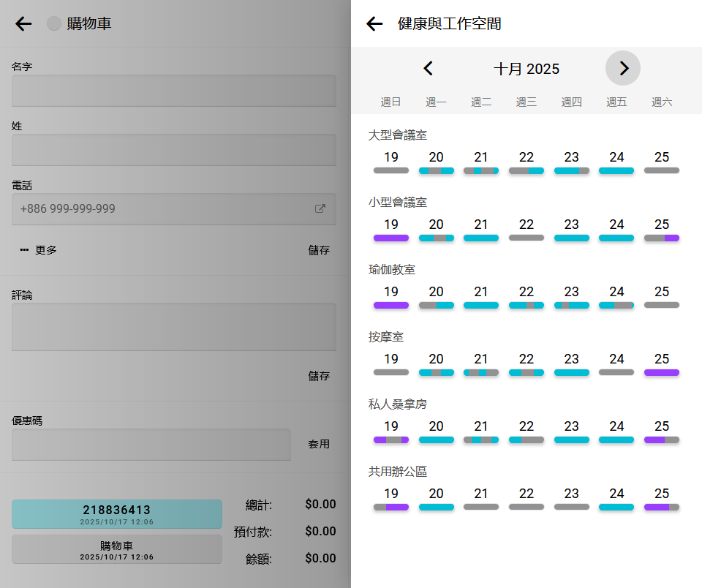
Task: Apply coupon with 套用 button
Action: point(319,444)
